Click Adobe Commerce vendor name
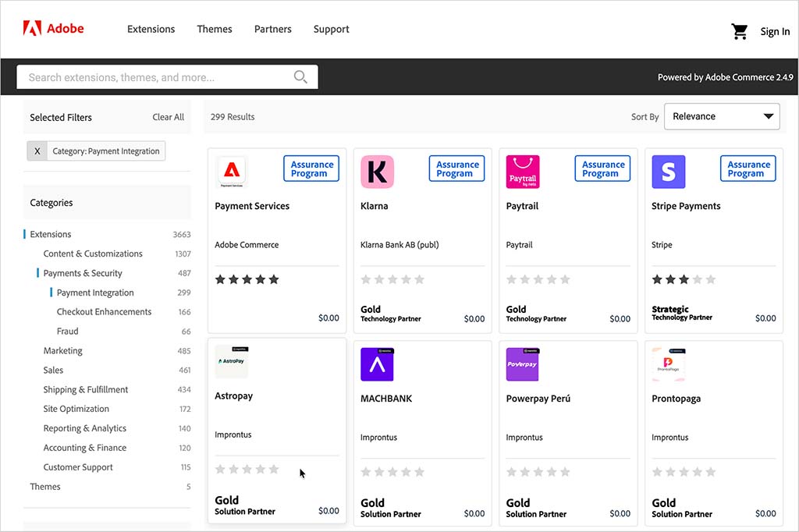 click(247, 245)
